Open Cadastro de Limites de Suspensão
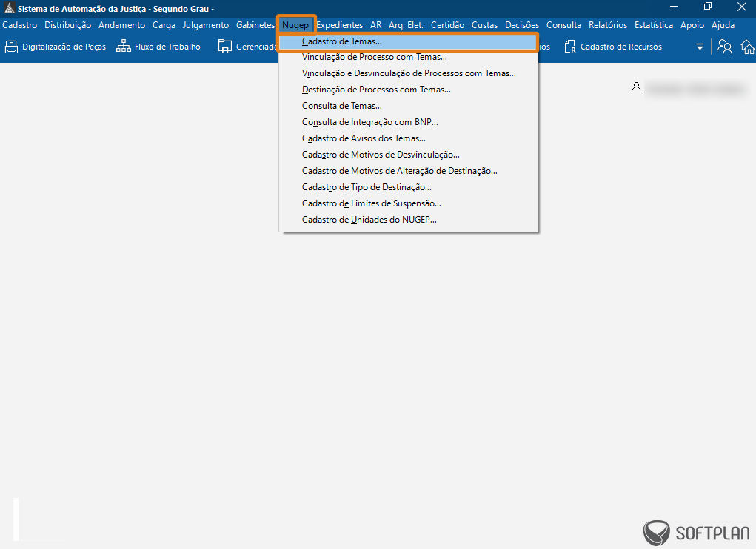This screenshot has width=756, height=549. click(x=408, y=203)
